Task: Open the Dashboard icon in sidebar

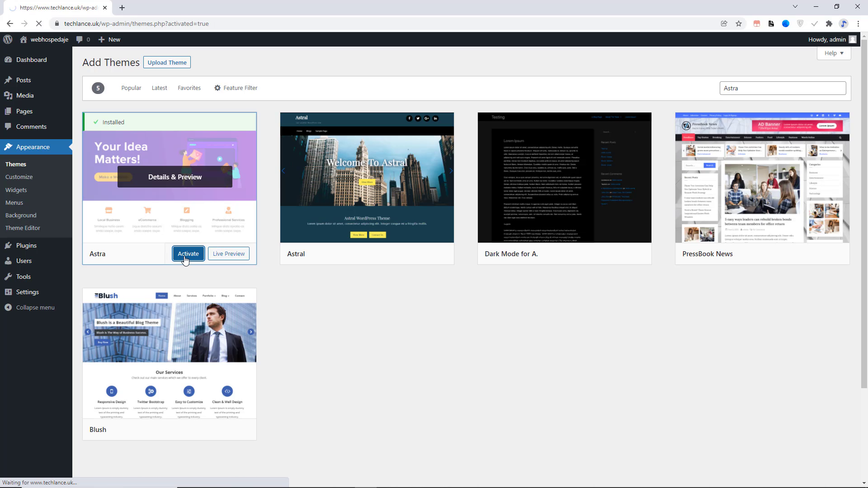Action: point(8,60)
